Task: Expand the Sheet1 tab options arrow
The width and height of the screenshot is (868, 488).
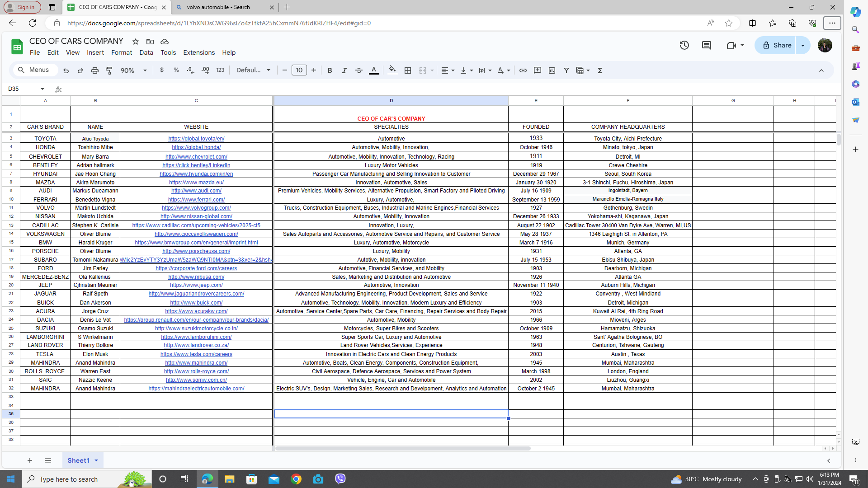Action: [96, 460]
